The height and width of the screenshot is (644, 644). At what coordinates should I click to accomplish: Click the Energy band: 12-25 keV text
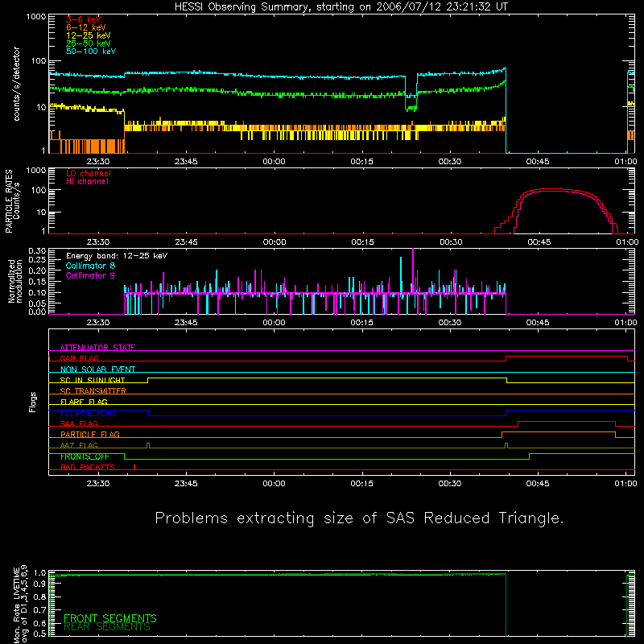pyautogui.click(x=117, y=256)
